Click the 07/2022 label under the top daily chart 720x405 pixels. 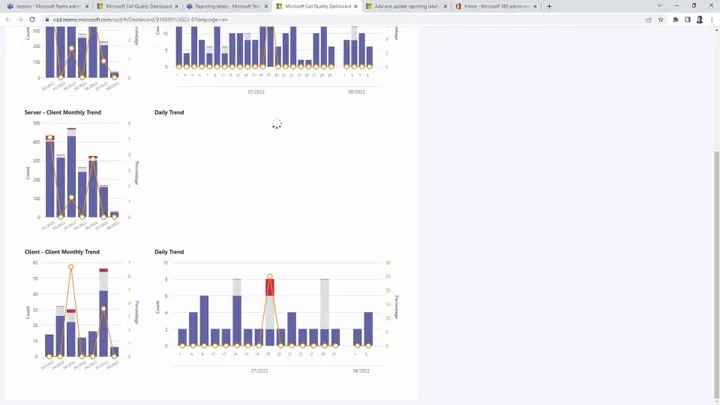click(256, 92)
